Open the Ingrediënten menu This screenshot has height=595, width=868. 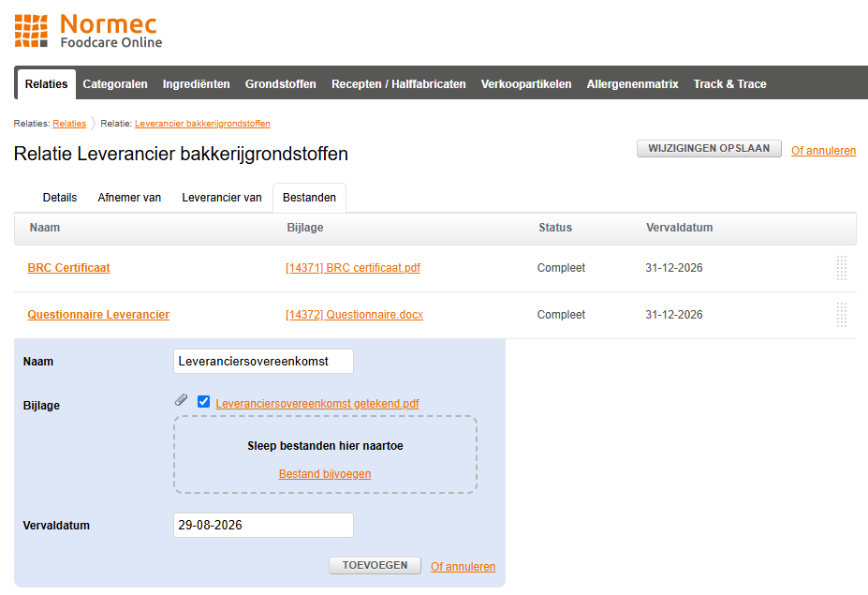click(196, 84)
